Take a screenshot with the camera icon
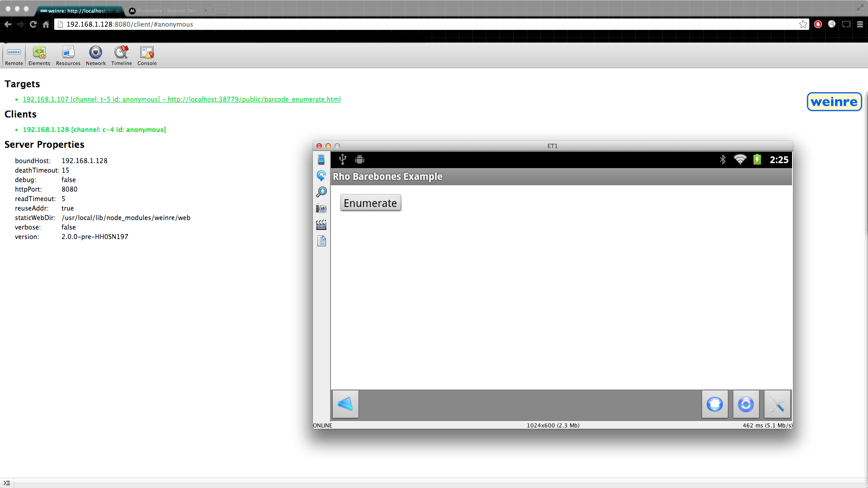The height and width of the screenshot is (488, 868). (321, 208)
